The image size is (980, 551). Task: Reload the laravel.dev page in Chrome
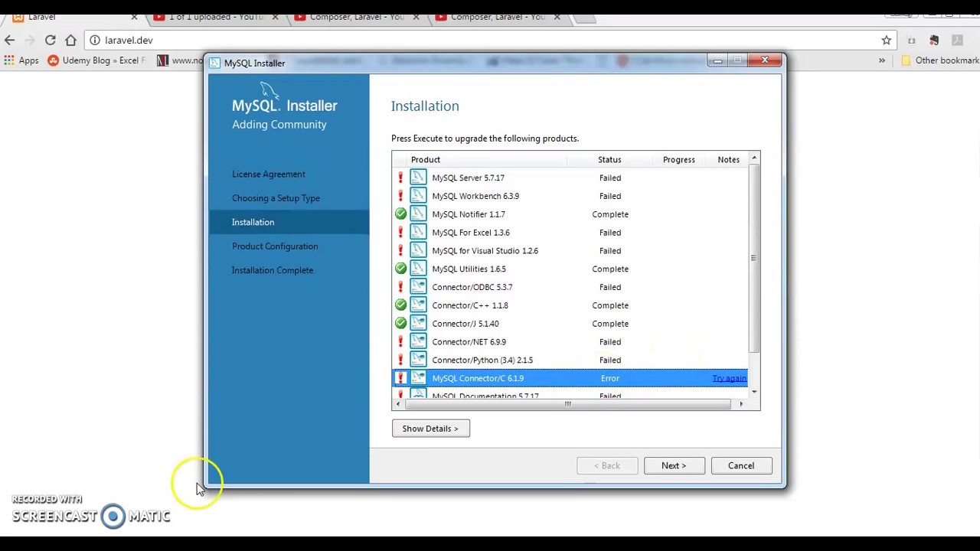coord(50,40)
